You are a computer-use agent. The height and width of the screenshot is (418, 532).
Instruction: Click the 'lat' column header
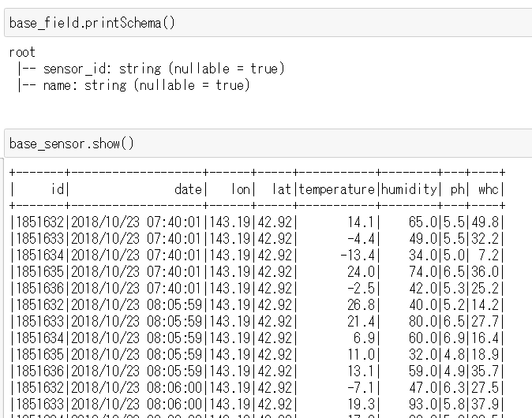[282, 188]
